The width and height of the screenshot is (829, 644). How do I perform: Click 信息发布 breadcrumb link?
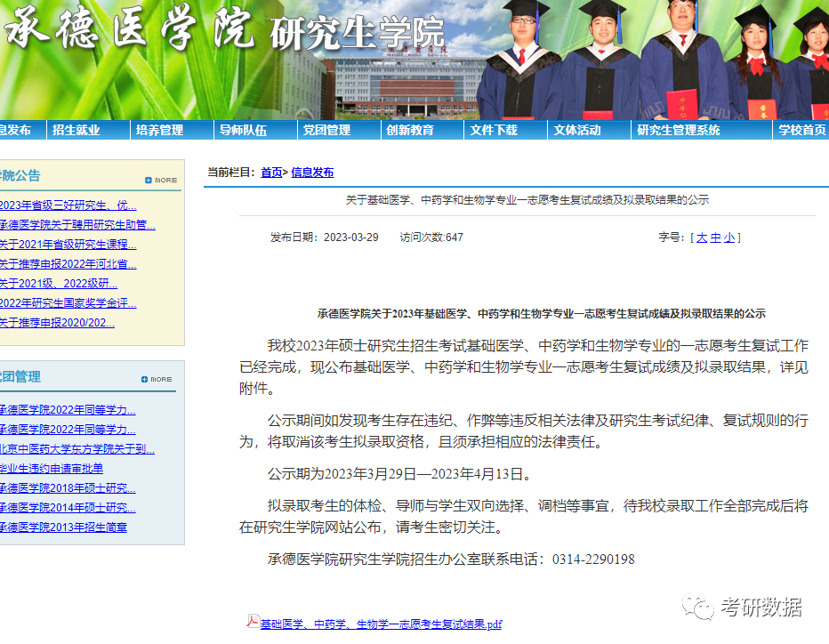[x=312, y=173]
